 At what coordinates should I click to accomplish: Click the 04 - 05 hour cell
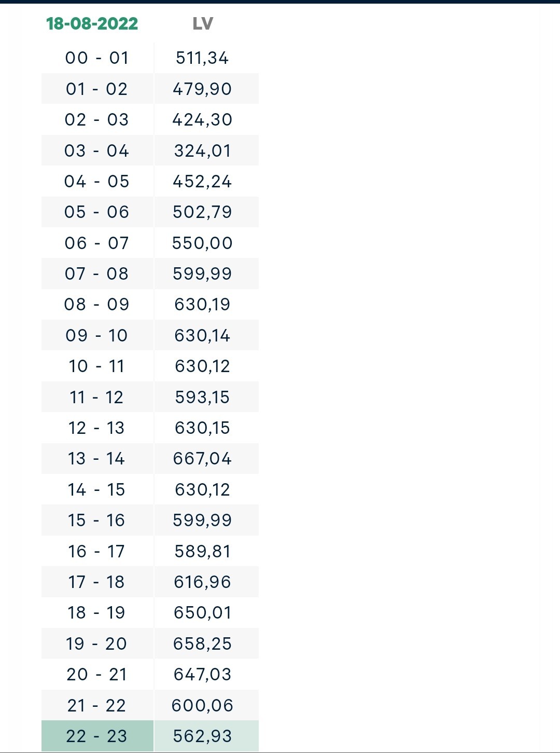coord(97,181)
